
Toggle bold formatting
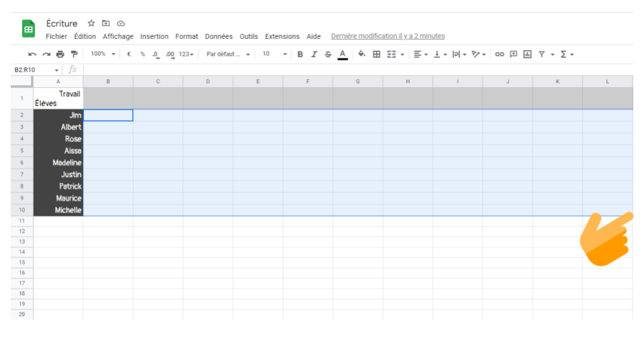300,54
